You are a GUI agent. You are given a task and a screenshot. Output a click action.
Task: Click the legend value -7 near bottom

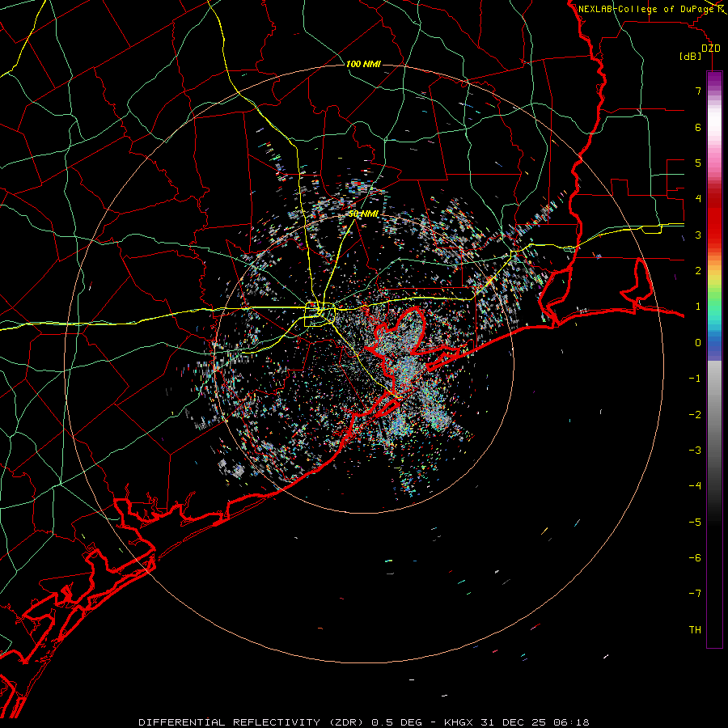coord(695,594)
